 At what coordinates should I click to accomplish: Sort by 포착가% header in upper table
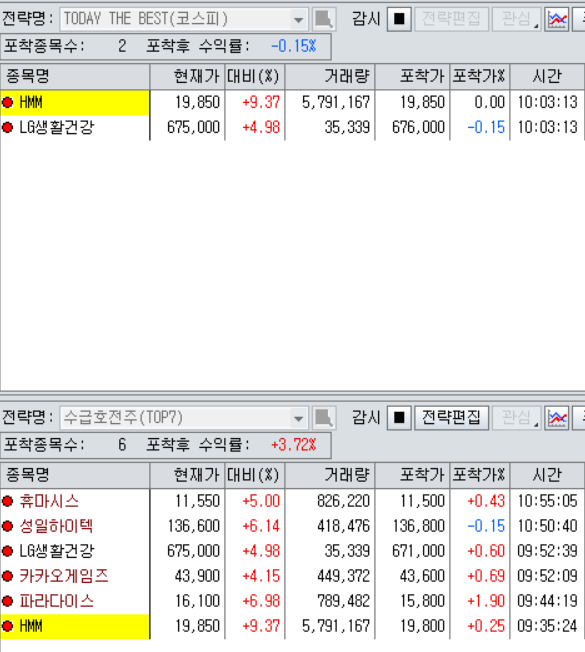[x=479, y=77]
